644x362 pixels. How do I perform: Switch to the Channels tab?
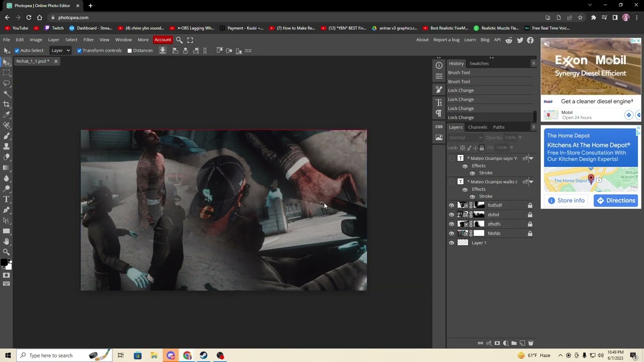click(x=477, y=127)
